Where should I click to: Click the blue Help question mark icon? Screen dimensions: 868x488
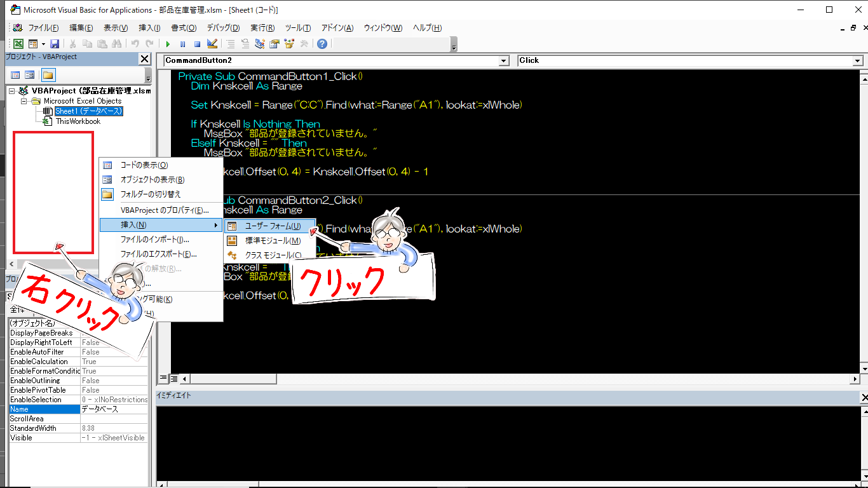pos(322,44)
